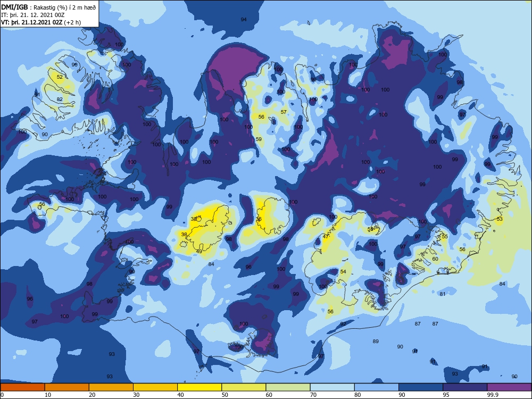532x399 pixels.
Task: Select the 30–40 golden legend swatch
Action: tap(155, 387)
